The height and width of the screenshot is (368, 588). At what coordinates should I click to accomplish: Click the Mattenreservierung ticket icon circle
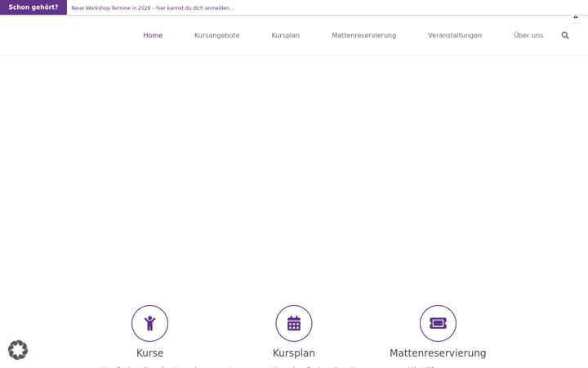tap(438, 323)
